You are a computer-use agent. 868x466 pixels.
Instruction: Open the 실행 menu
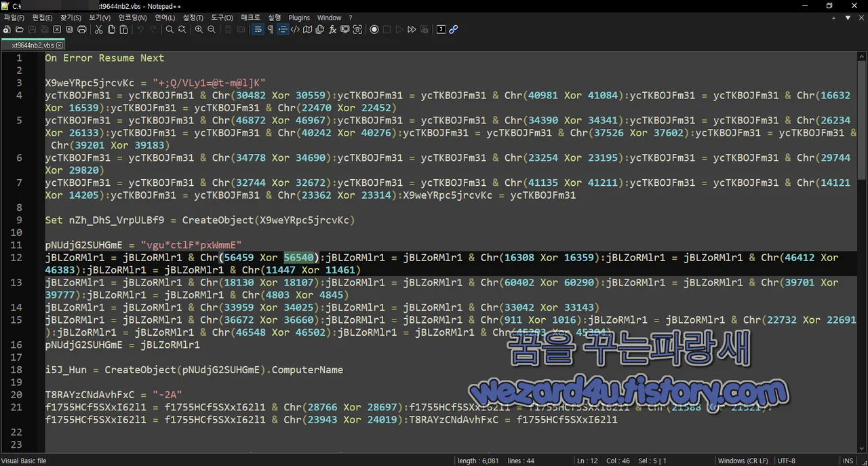pyautogui.click(x=275, y=18)
